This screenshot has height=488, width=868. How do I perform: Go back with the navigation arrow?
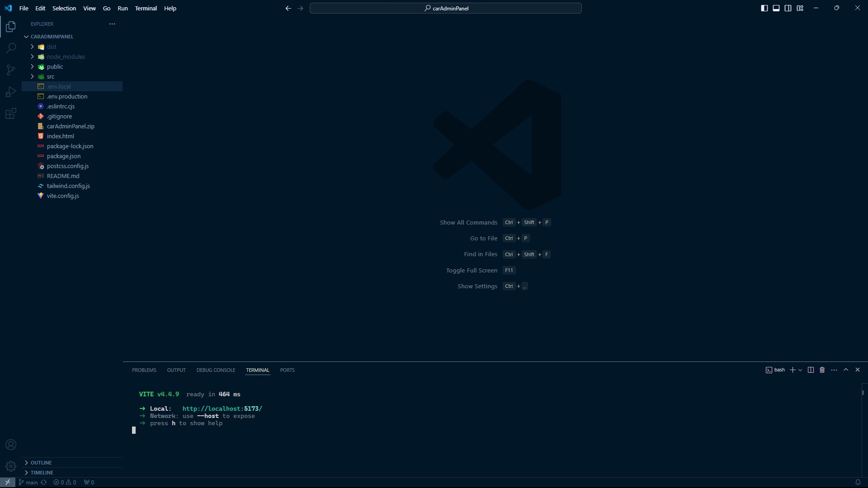(288, 8)
